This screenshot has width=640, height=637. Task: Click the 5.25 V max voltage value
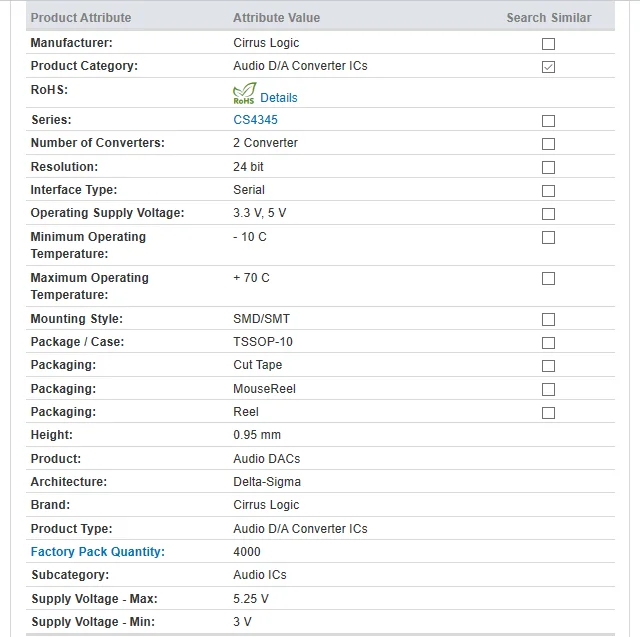(x=251, y=599)
